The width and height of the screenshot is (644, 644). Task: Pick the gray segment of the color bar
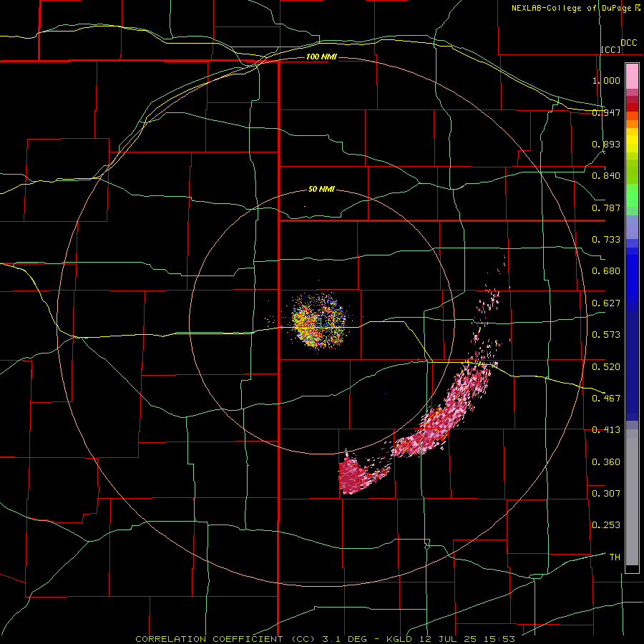coord(632,497)
